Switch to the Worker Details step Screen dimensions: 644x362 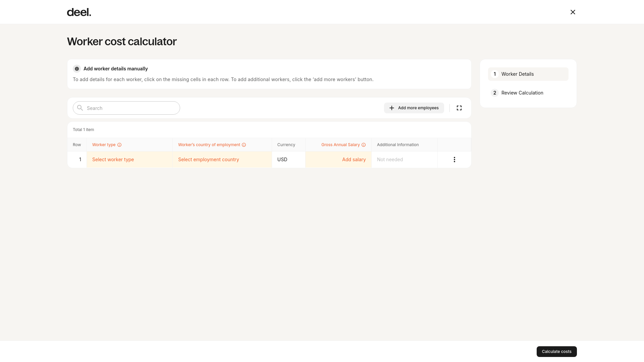point(528,74)
